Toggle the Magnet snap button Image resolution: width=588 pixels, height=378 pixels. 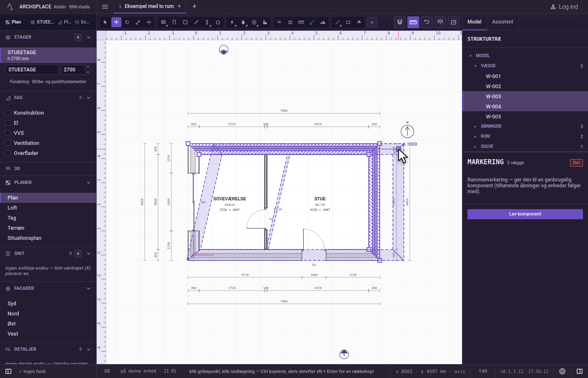pos(400,22)
